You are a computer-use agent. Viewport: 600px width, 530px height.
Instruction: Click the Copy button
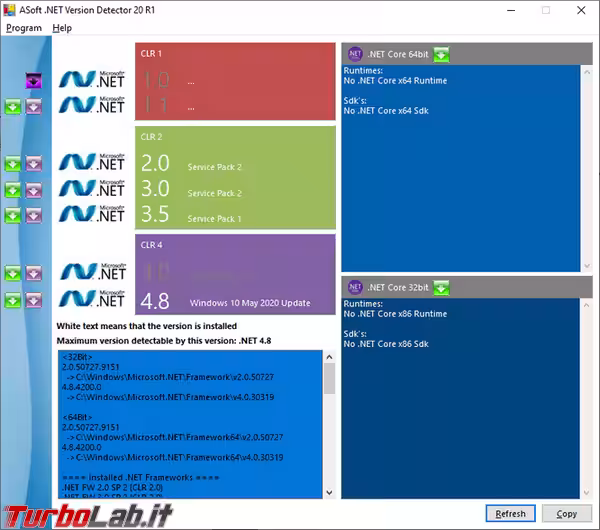[567, 514]
